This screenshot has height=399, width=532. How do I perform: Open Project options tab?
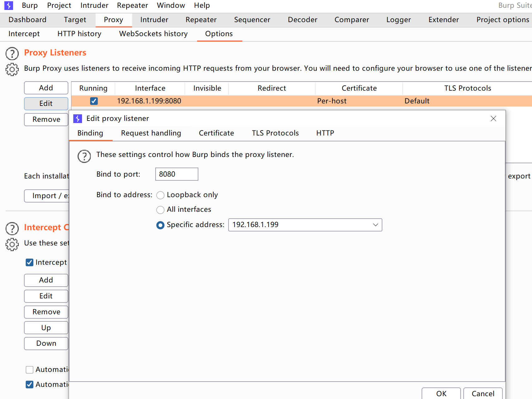pos(503,20)
